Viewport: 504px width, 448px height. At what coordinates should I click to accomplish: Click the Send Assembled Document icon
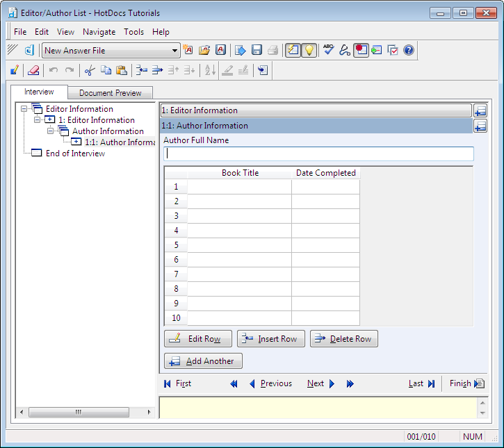(x=241, y=50)
